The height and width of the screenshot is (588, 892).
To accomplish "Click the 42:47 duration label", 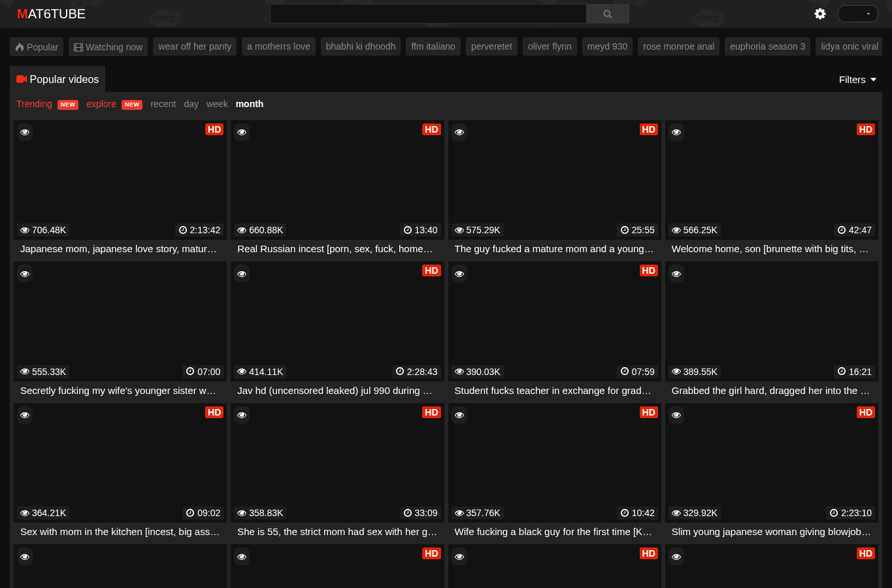I will point(855,230).
